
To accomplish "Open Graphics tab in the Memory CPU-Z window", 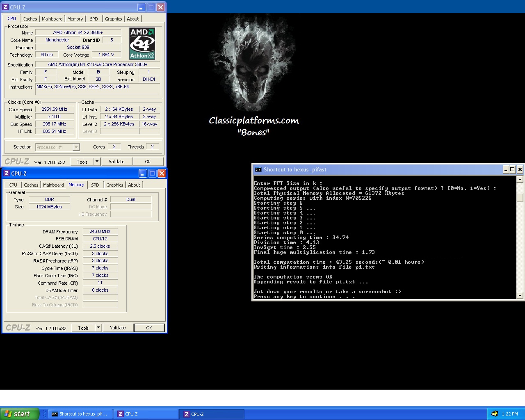I will [115, 185].
